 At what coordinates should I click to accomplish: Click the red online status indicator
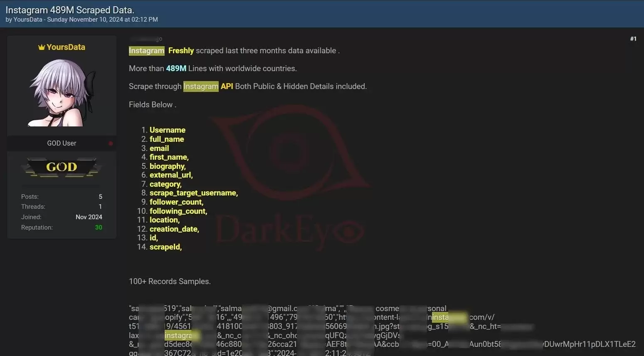[x=111, y=143]
